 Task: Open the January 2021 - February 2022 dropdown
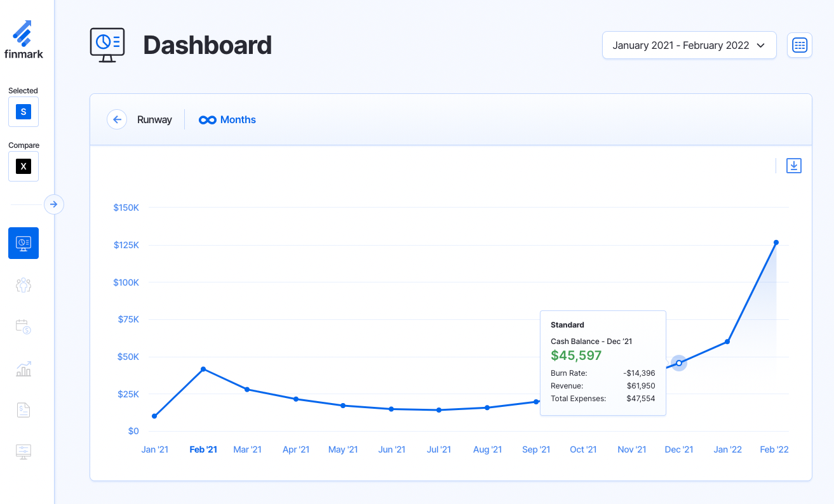689,45
